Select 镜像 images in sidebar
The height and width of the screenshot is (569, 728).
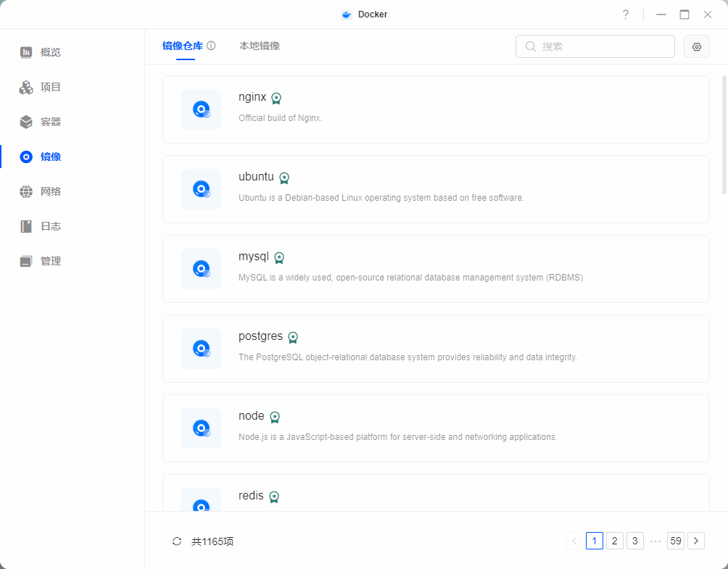pyautogui.click(x=50, y=157)
